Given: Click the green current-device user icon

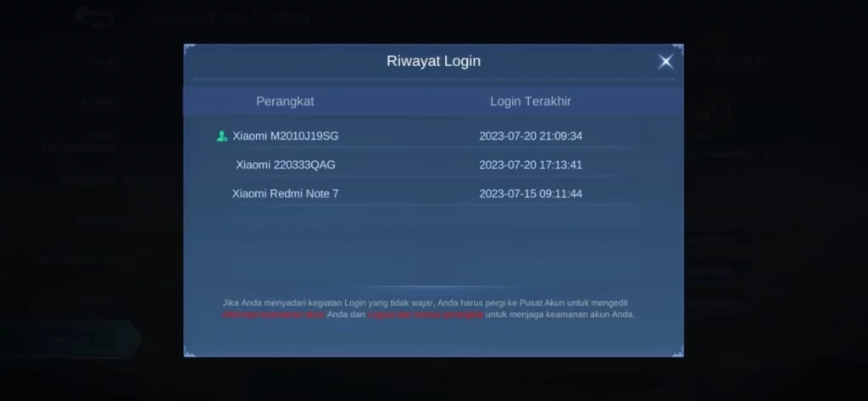Looking at the screenshot, I should pyautogui.click(x=222, y=136).
